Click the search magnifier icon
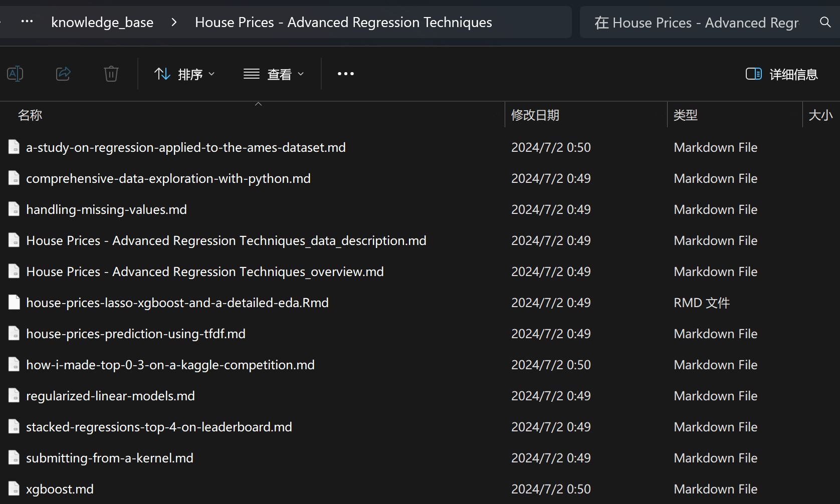This screenshot has height=504, width=840. (825, 22)
